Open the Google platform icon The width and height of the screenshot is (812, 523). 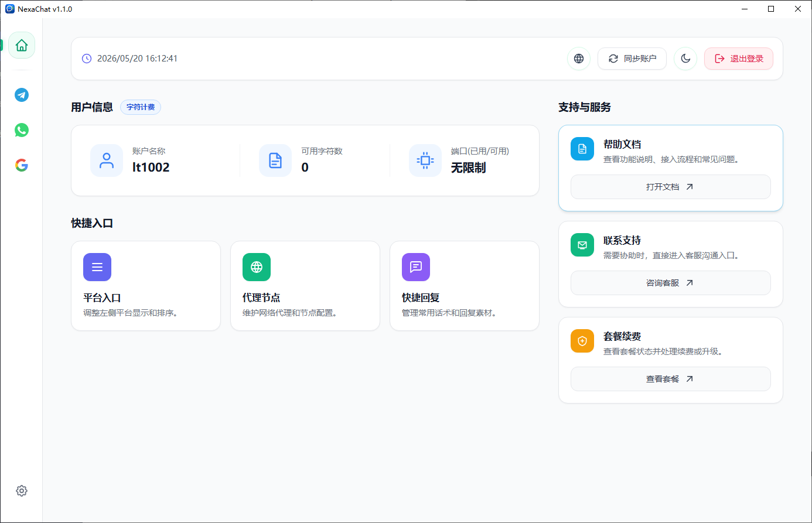(22, 165)
